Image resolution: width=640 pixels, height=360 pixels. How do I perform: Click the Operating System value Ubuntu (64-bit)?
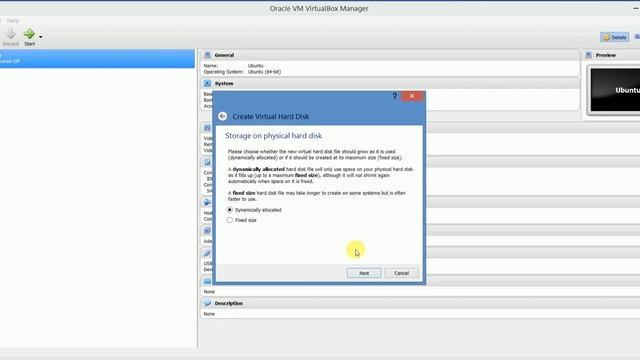(264, 72)
